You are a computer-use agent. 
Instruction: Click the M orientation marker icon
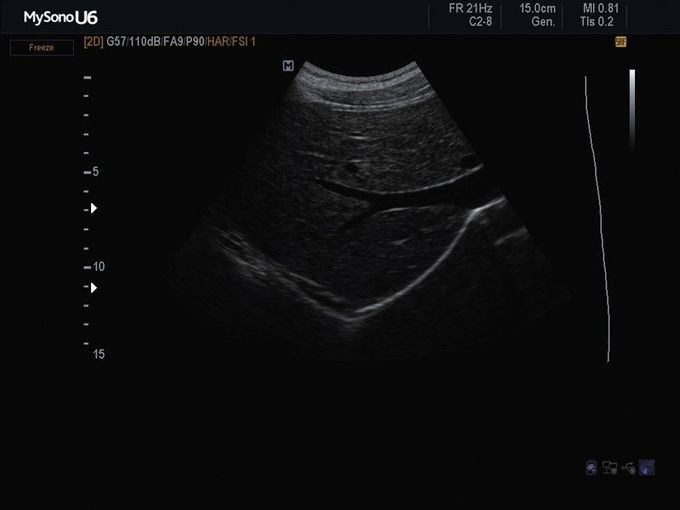tap(288, 65)
